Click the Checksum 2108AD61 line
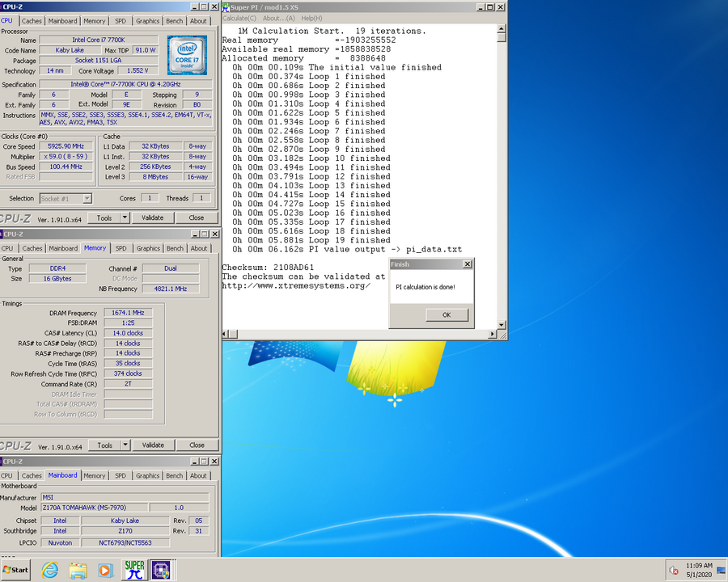Screen dimensions: 728x582 tap(268, 268)
